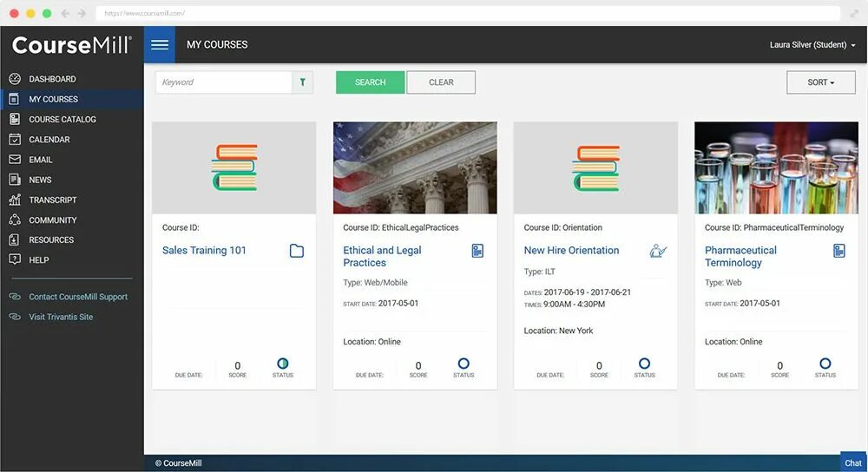The width and height of the screenshot is (868, 472).
Task: Follow the Visit Trivantis Site link
Action: pyautogui.click(x=61, y=317)
